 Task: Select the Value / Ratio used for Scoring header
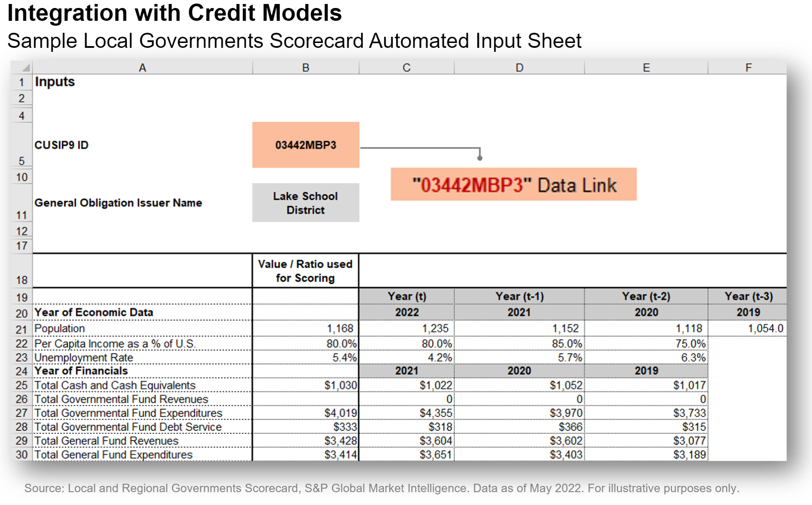click(305, 271)
